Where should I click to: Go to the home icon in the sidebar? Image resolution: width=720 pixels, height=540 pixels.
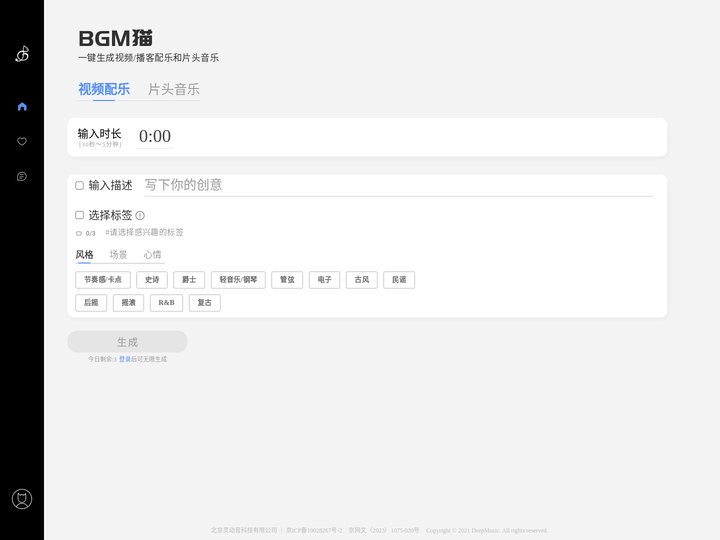click(x=22, y=107)
